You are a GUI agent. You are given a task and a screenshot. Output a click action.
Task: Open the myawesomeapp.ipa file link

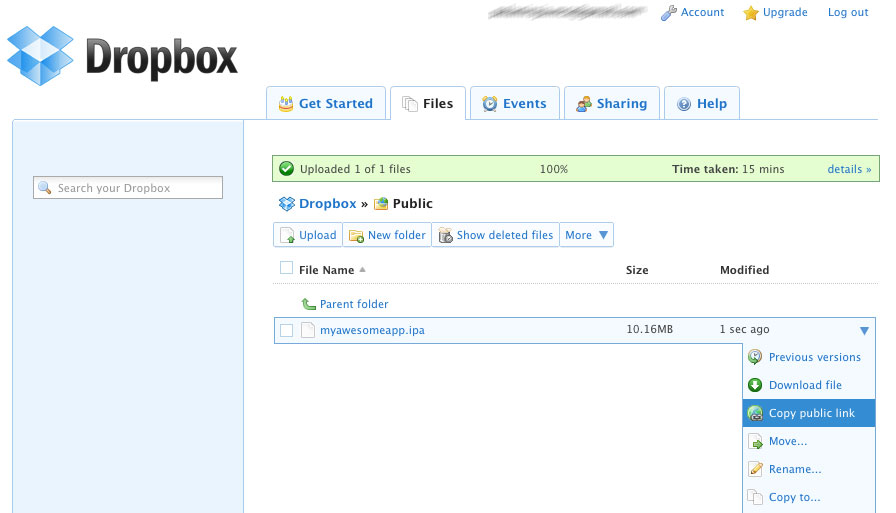pos(372,330)
